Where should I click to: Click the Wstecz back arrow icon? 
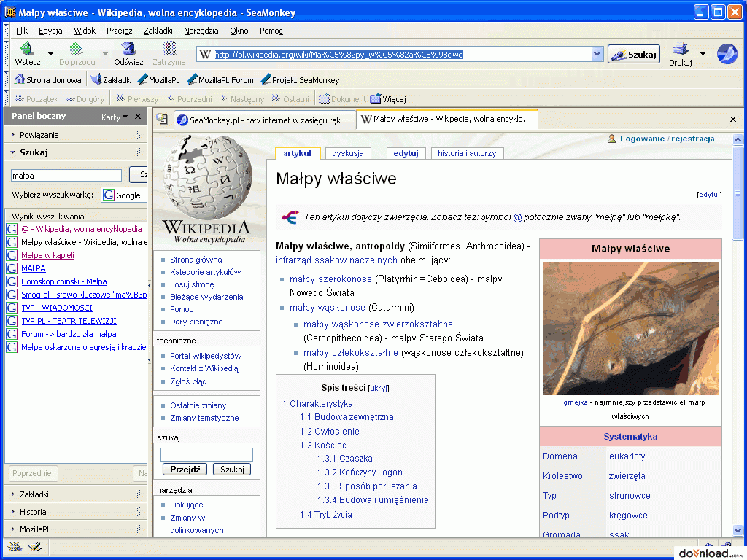click(27, 49)
